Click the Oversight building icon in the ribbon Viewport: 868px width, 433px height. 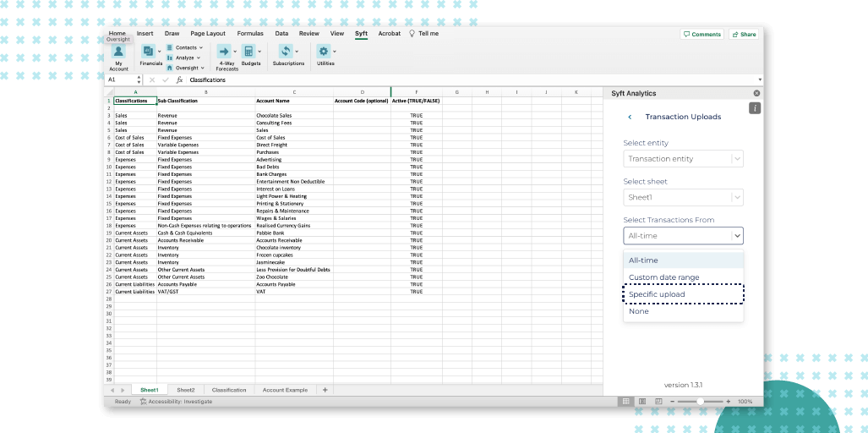pos(169,68)
